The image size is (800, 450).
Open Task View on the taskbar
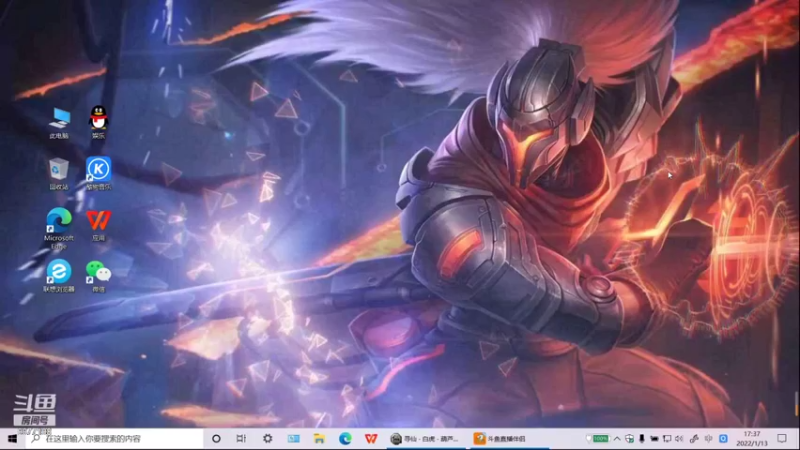[241, 439]
